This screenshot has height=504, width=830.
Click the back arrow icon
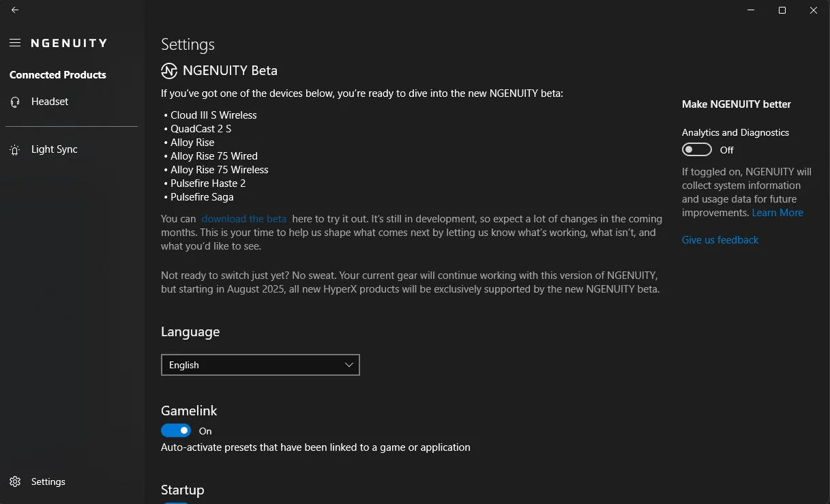point(15,10)
